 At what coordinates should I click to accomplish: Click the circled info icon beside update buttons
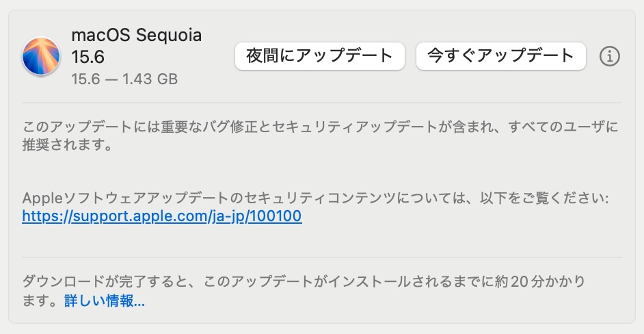(610, 56)
